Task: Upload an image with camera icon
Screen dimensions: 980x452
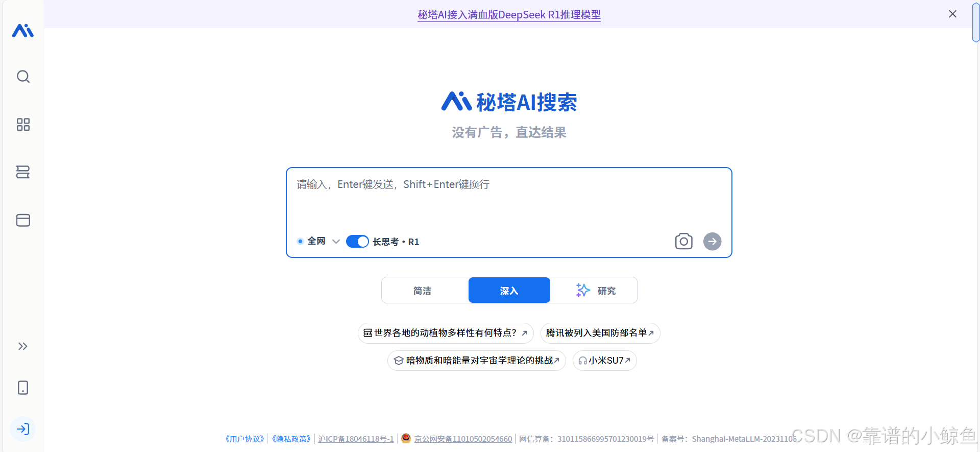Action: coord(684,241)
